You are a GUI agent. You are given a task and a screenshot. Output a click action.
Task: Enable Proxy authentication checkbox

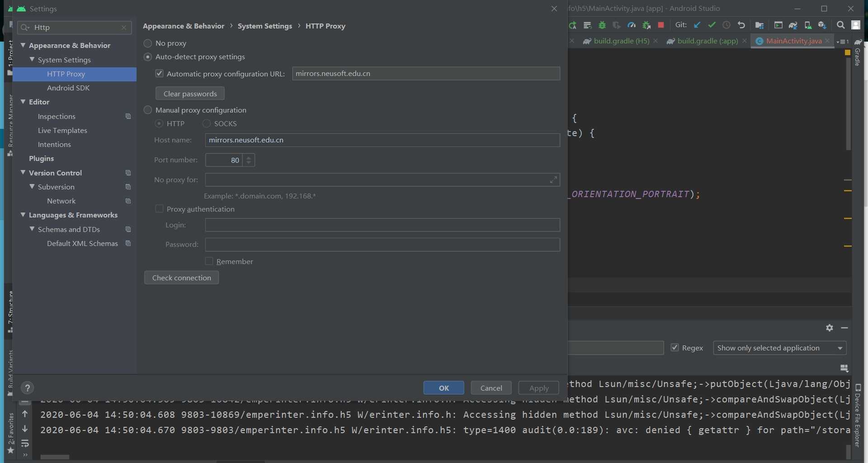(159, 208)
